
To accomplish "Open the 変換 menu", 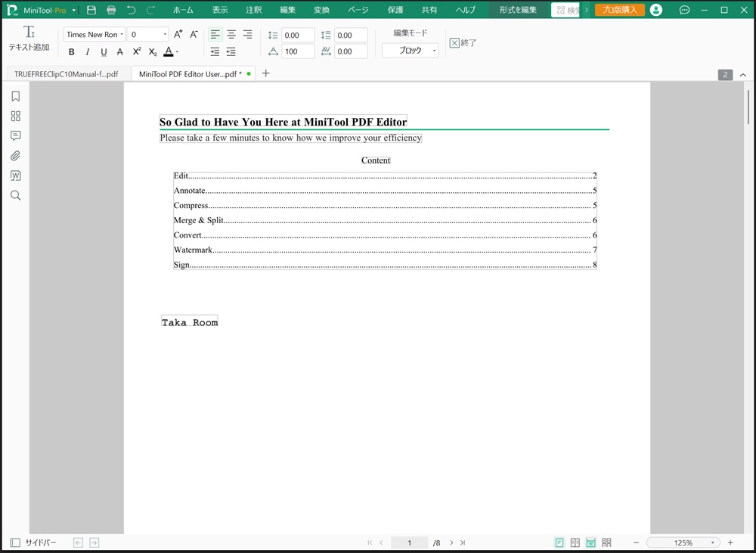I will coord(321,10).
